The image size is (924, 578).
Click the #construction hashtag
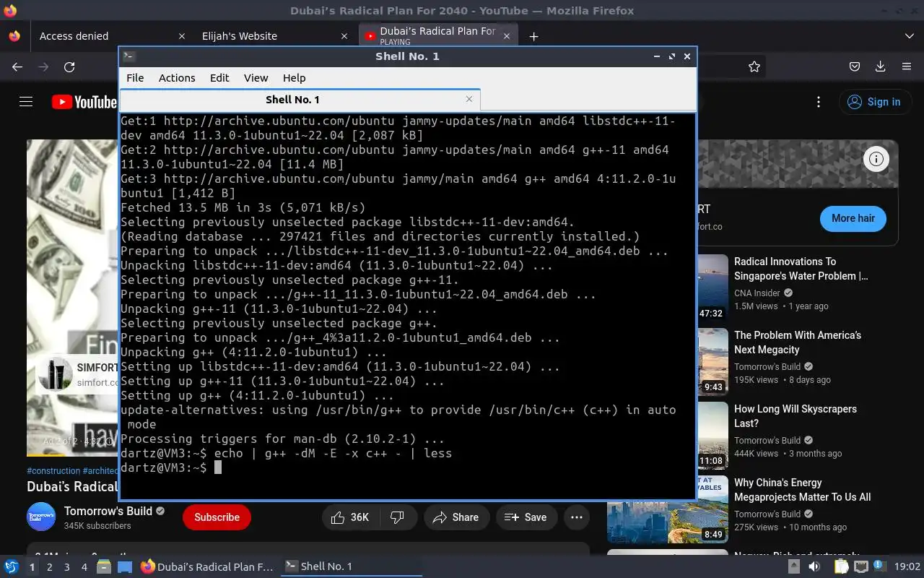tap(53, 470)
